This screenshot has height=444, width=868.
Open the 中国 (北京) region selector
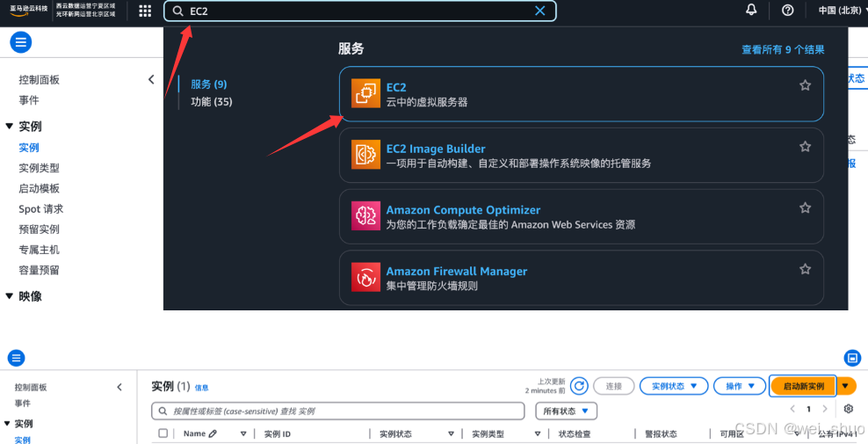(843, 11)
